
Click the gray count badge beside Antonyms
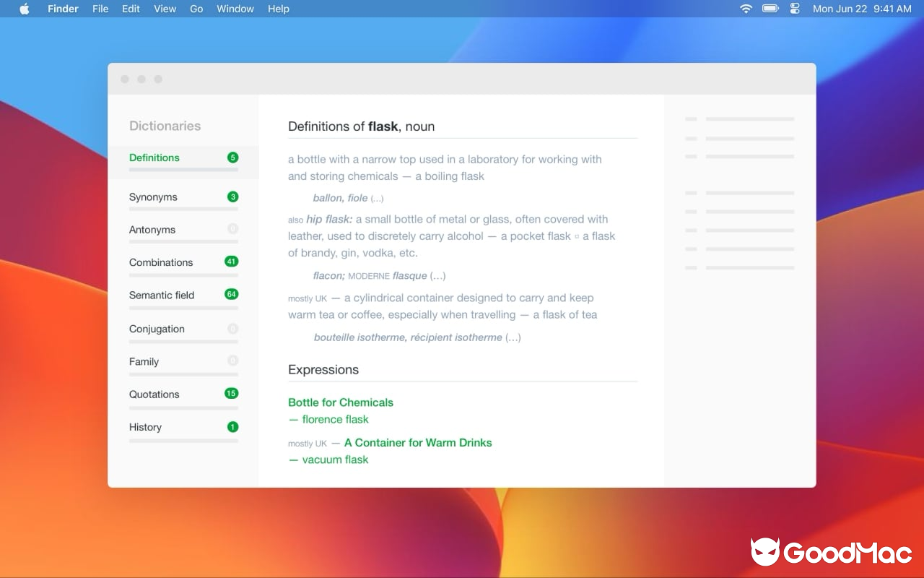232,229
